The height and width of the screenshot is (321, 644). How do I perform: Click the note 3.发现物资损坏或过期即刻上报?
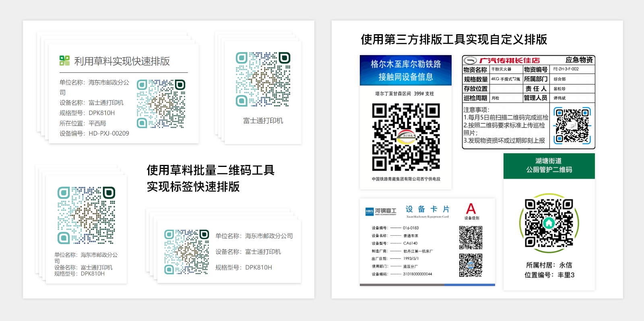pyautogui.click(x=504, y=140)
